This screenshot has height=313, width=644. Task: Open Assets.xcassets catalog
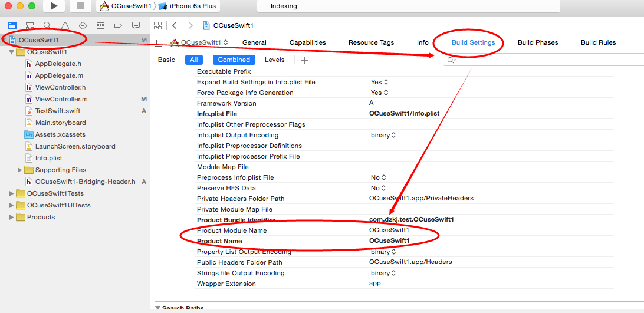click(x=60, y=134)
